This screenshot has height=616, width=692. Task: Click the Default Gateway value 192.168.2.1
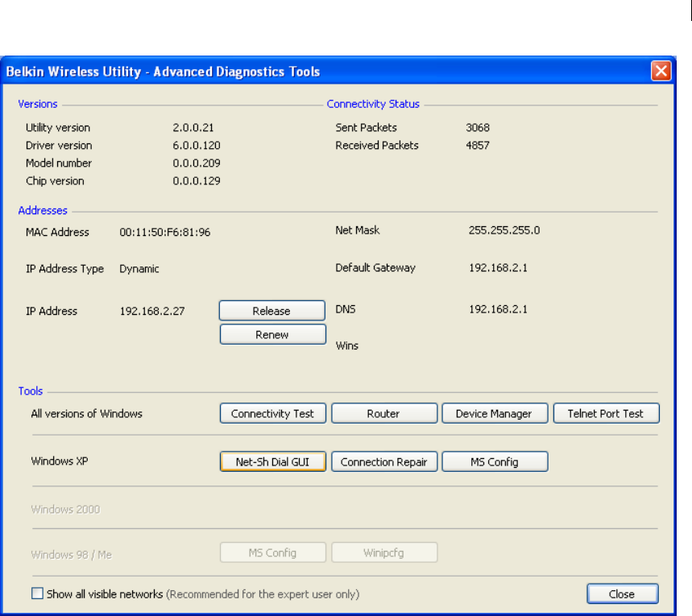498,267
